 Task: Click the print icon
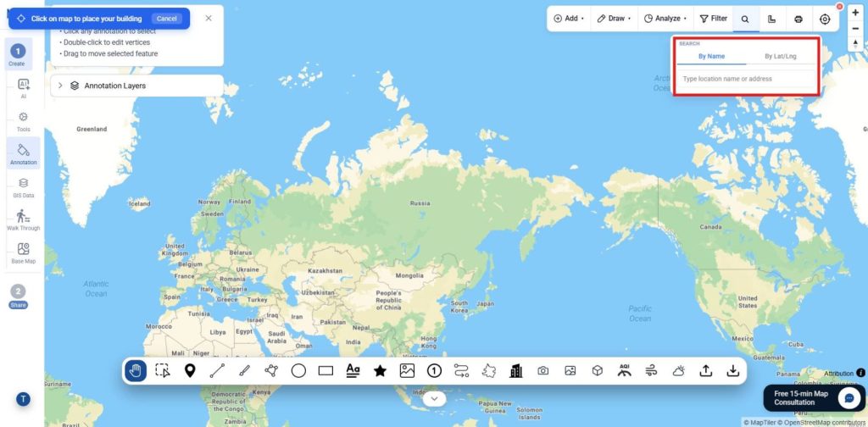(x=798, y=19)
